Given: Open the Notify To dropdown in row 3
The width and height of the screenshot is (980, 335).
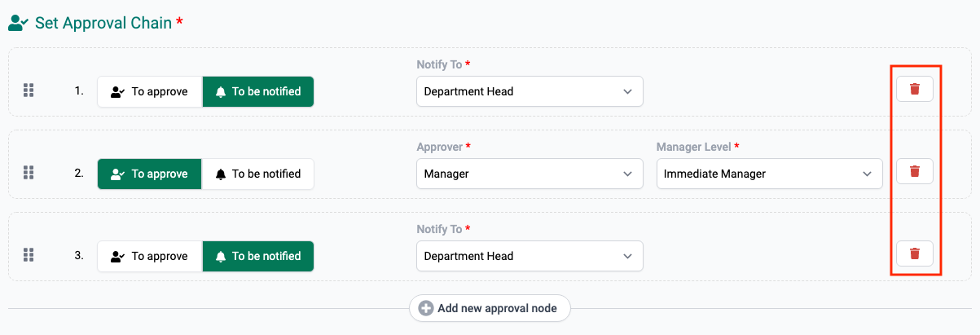Looking at the screenshot, I should pos(529,256).
